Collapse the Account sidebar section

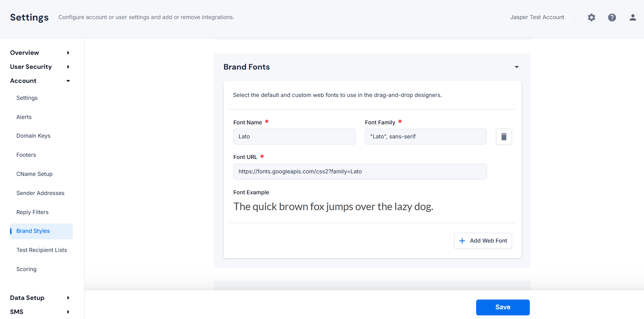[x=68, y=81]
